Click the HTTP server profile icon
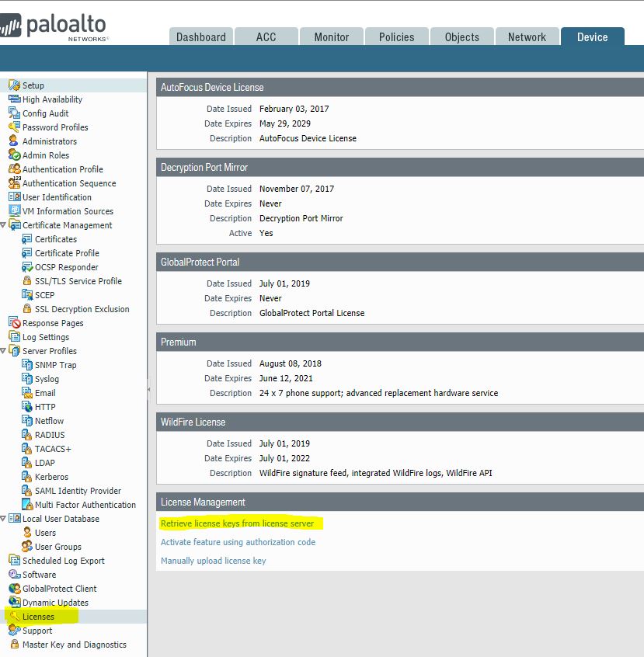The width and height of the screenshot is (644, 657). tap(27, 406)
